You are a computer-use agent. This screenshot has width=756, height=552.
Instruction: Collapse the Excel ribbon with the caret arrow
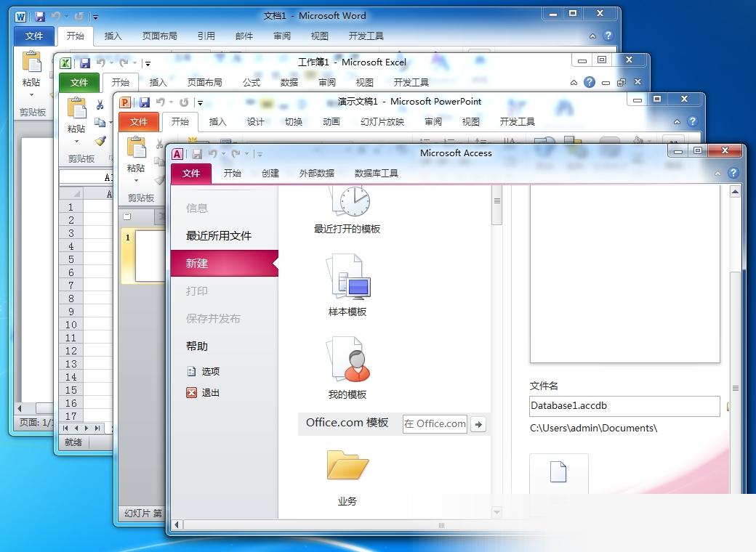click(x=574, y=83)
